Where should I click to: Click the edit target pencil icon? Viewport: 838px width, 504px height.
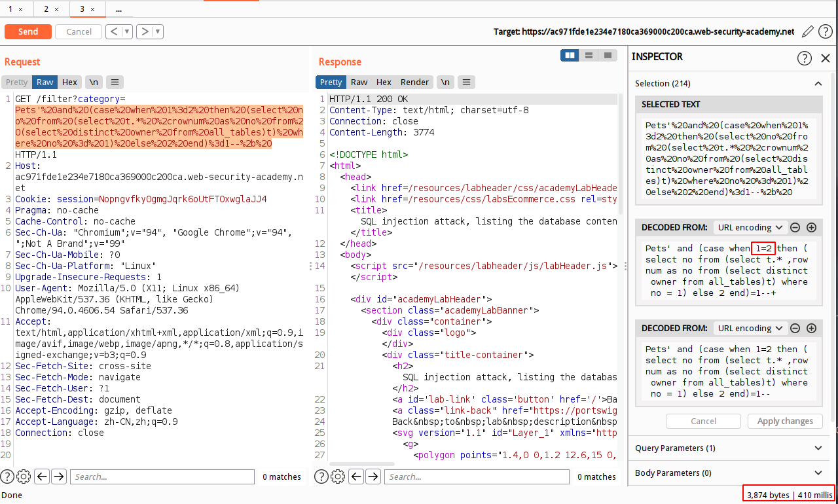[x=808, y=31]
